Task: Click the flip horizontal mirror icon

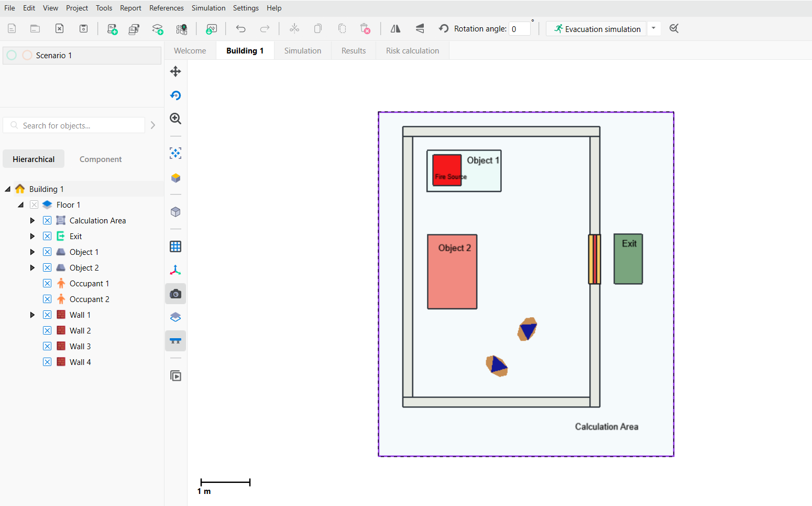Action: 396,29
